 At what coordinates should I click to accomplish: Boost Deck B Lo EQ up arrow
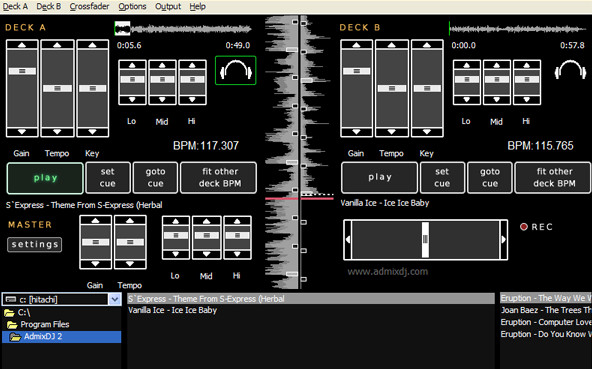point(467,65)
